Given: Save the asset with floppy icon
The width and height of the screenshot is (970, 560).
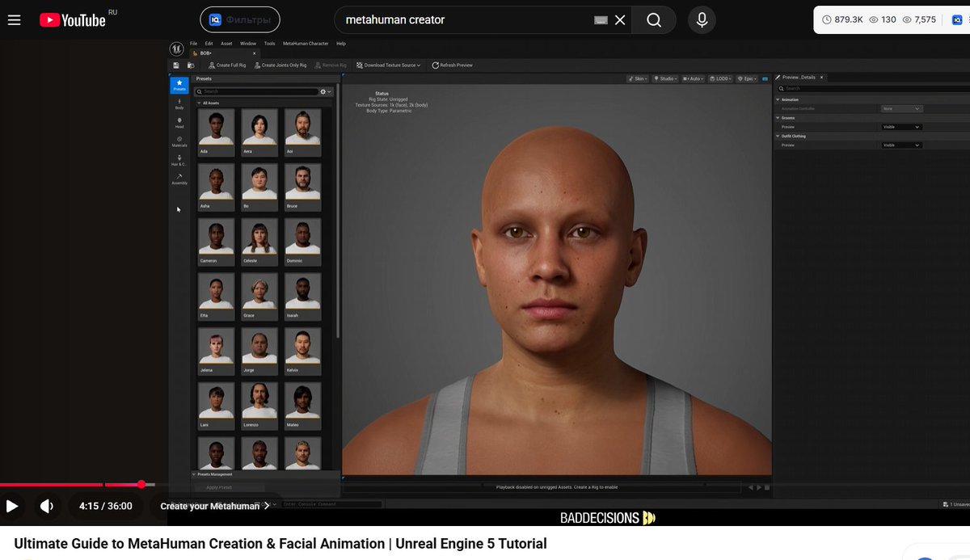Looking at the screenshot, I should 176,65.
